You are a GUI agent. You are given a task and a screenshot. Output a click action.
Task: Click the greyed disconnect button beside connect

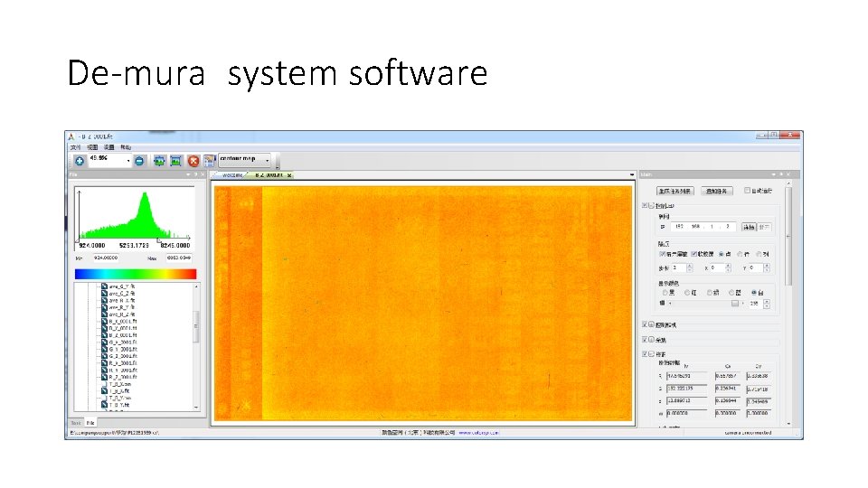coord(765,227)
